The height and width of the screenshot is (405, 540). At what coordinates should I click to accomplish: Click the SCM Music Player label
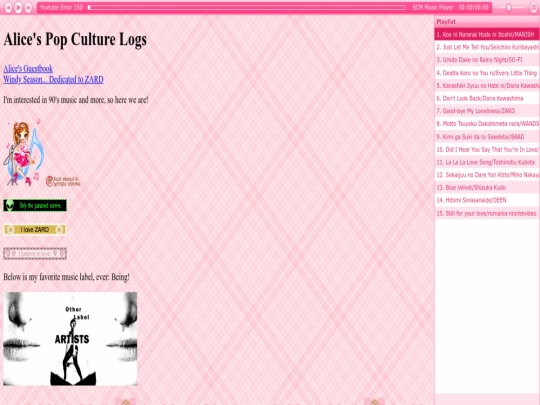coord(433,8)
